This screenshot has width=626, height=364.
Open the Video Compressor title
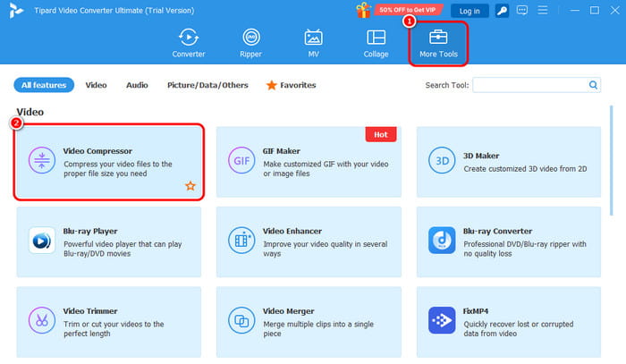97,151
